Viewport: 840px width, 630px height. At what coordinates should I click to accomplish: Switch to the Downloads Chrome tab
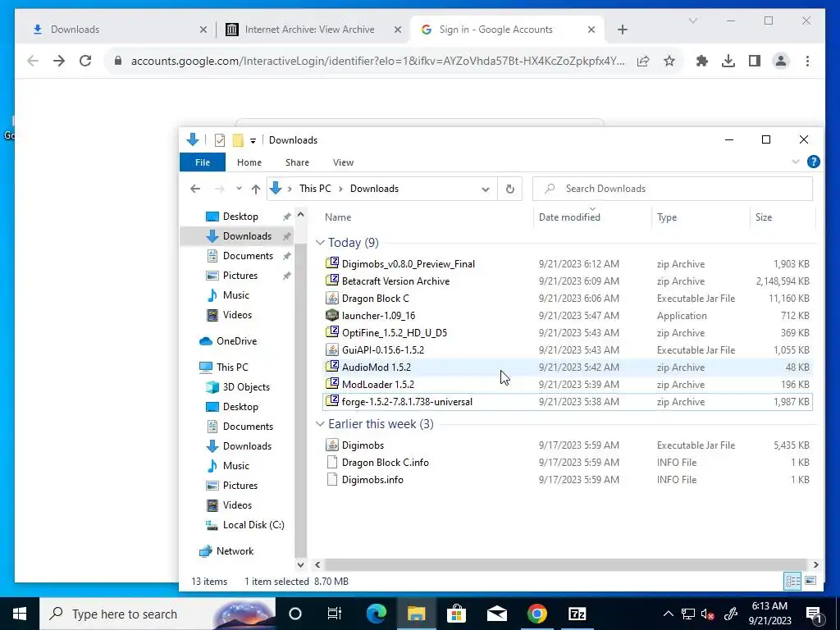(115, 30)
